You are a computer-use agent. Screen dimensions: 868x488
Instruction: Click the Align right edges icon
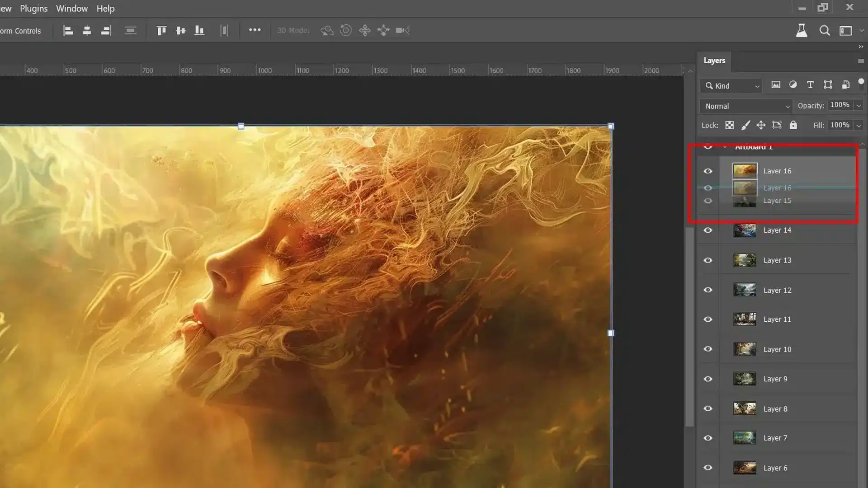106,31
